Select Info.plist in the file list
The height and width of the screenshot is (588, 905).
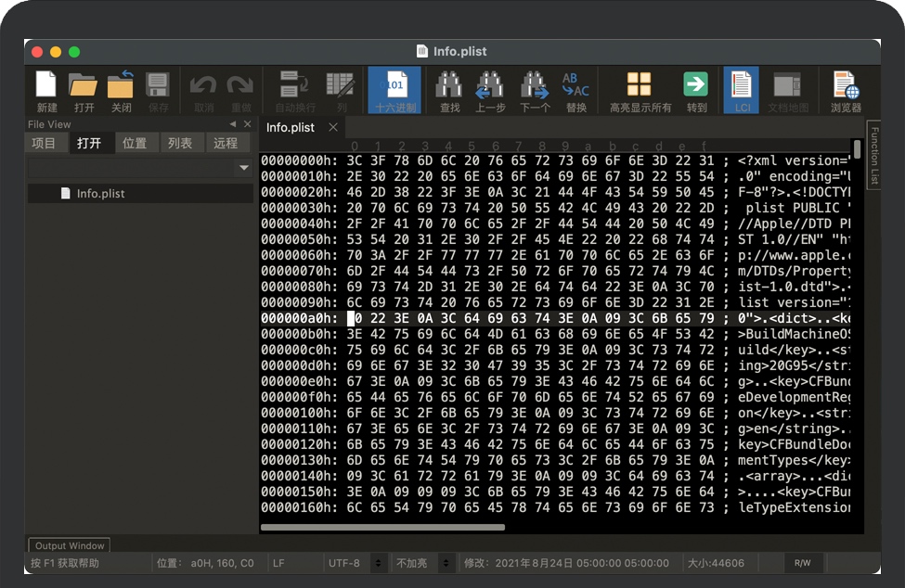click(100, 194)
